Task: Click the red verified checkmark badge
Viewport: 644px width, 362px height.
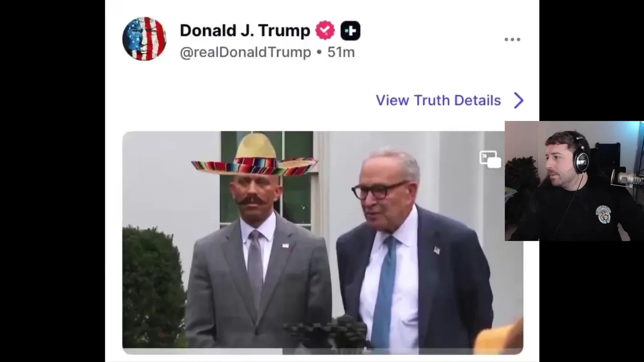Action: pos(325,31)
